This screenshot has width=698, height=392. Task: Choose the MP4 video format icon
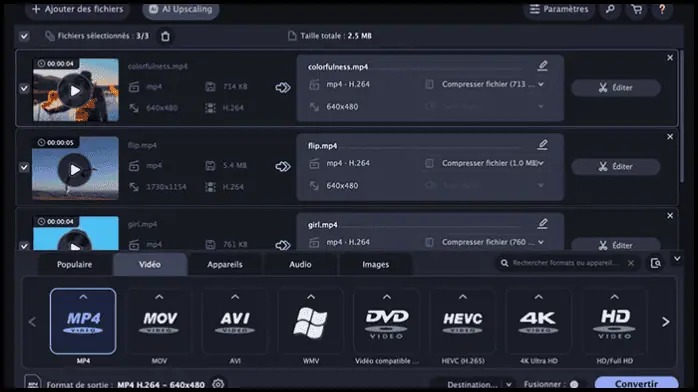[x=83, y=321]
